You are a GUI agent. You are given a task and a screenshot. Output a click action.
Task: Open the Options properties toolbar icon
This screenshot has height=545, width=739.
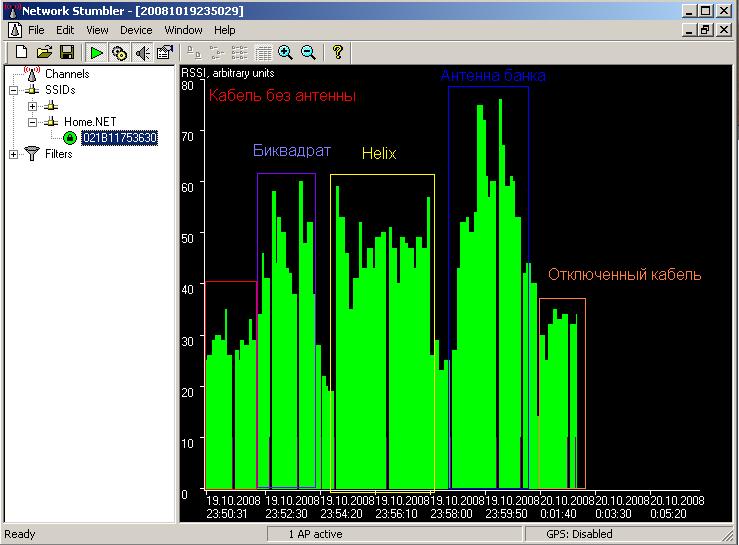(x=165, y=52)
